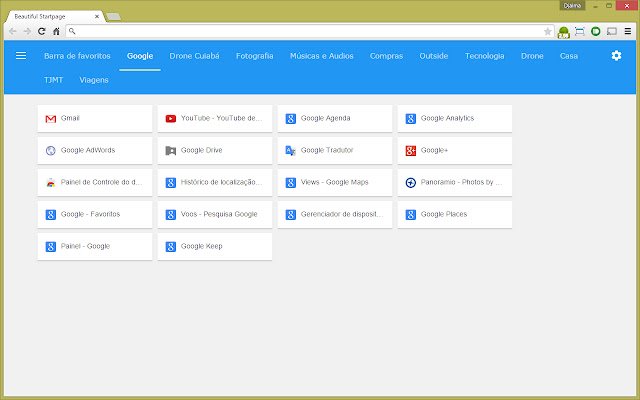
Task: Click the Beautiful Startpage browser tab
Action: click(55, 16)
